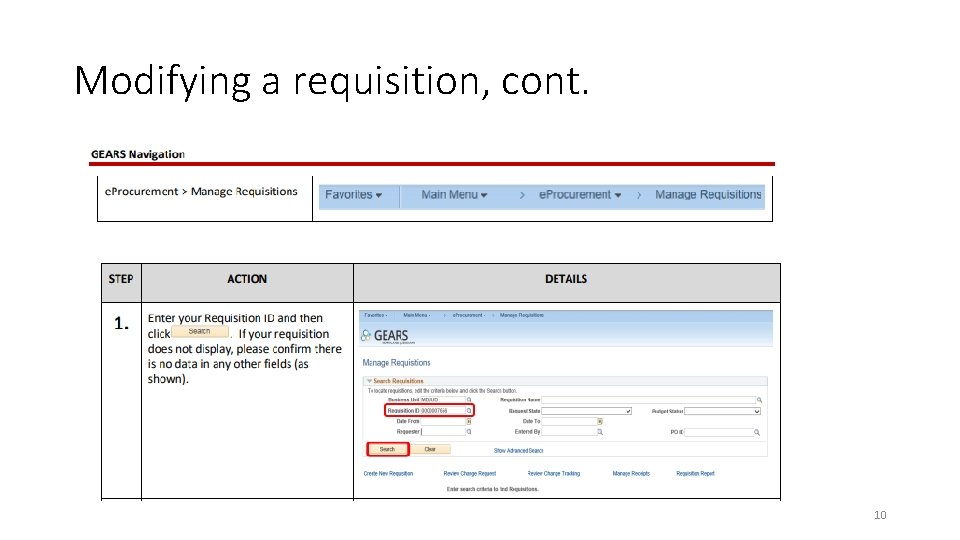Open Manage Receipts link

click(x=631, y=473)
